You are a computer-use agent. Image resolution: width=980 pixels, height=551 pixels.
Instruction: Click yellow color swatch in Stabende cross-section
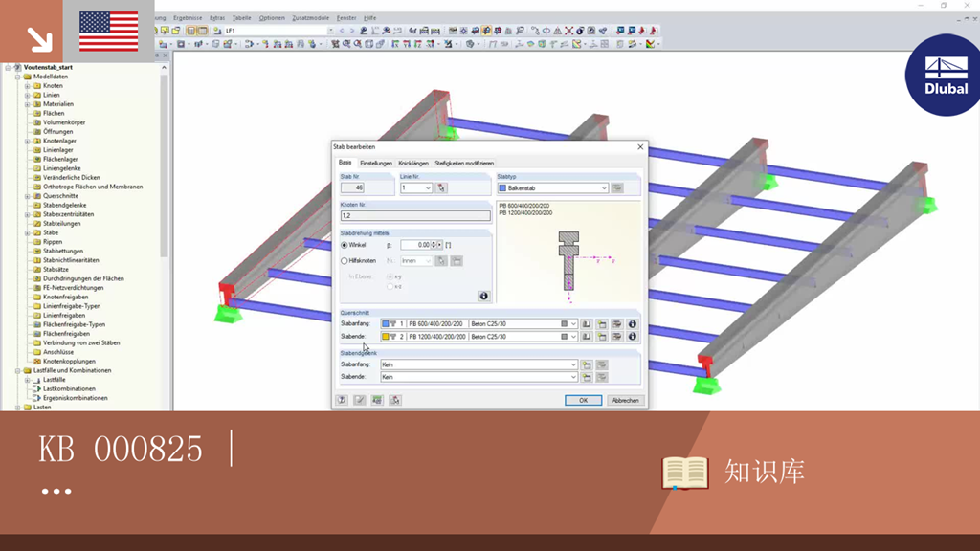tap(386, 337)
